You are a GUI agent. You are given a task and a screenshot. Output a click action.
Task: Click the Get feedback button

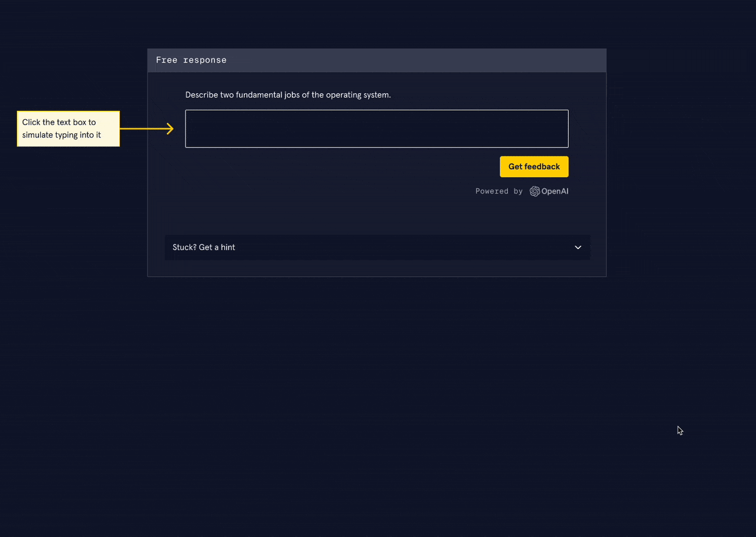[534, 166]
